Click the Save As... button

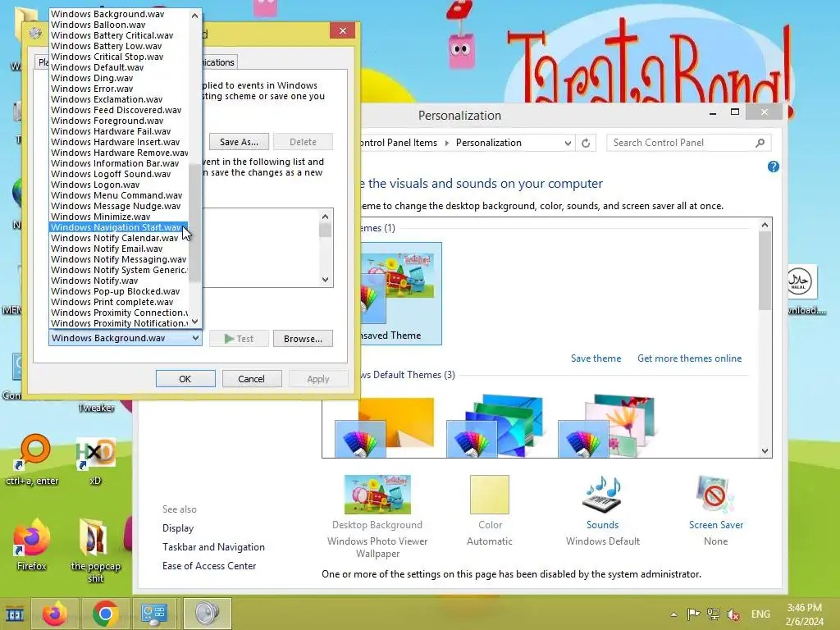[x=239, y=142]
